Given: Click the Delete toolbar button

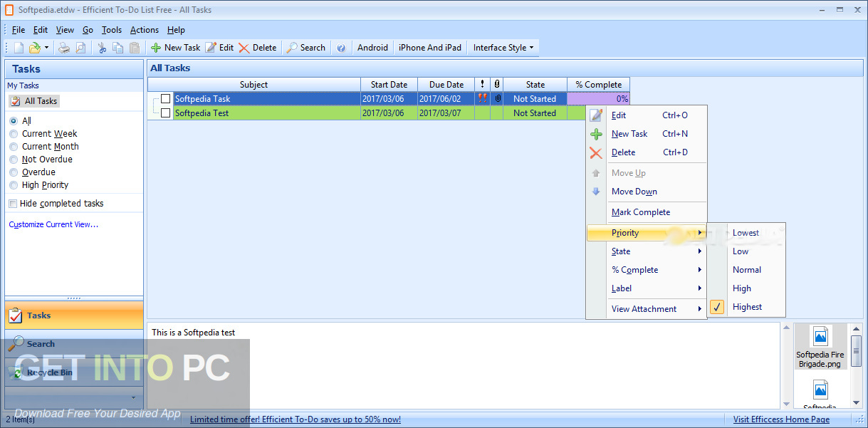Looking at the screenshot, I should click(258, 48).
